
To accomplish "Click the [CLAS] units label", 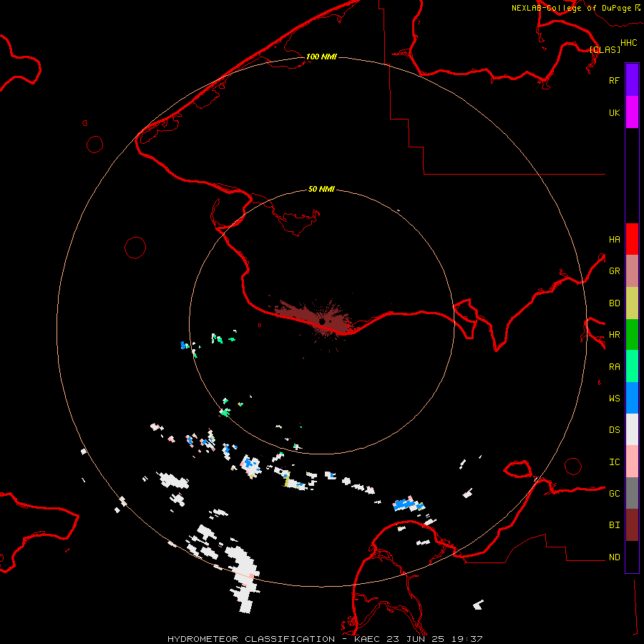I will click(x=605, y=49).
